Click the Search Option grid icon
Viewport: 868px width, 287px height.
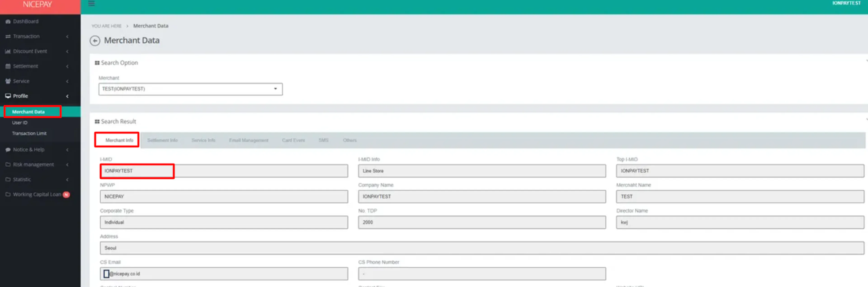pos(97,63)
